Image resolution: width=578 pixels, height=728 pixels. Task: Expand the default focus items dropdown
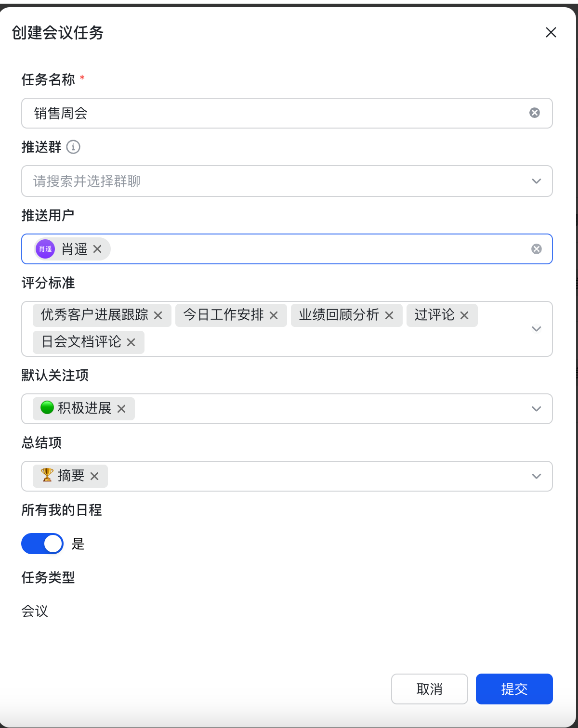pyautogui.click(x=536, y=409)
